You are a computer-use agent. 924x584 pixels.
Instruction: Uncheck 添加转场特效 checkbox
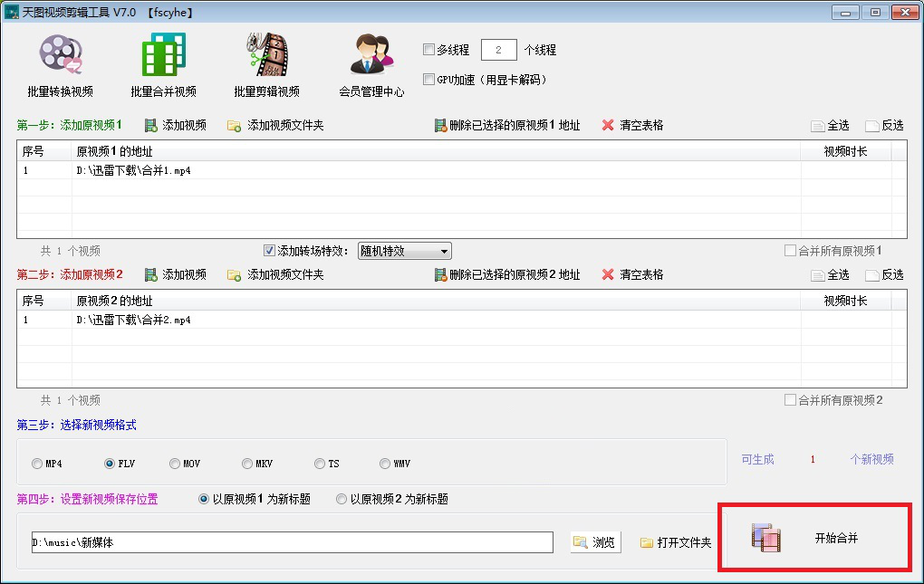click(269, 251)
